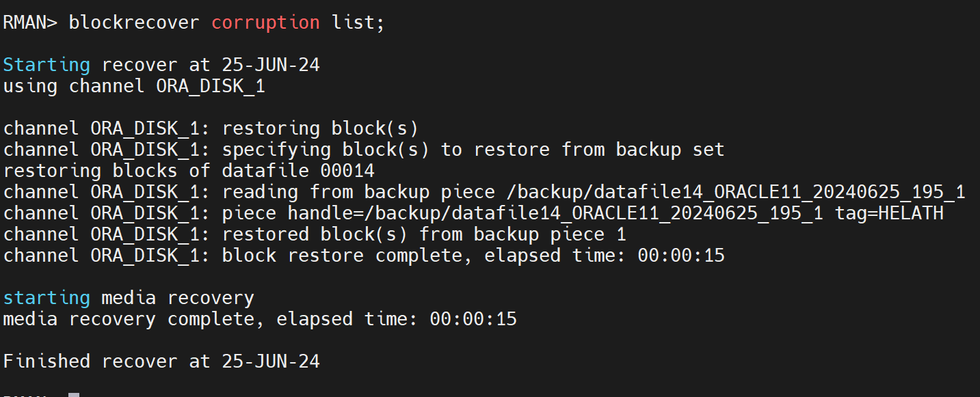Click the 'list;' text in the command
The width and height of the screenshot is (980, 397).
tap(358, 23)
